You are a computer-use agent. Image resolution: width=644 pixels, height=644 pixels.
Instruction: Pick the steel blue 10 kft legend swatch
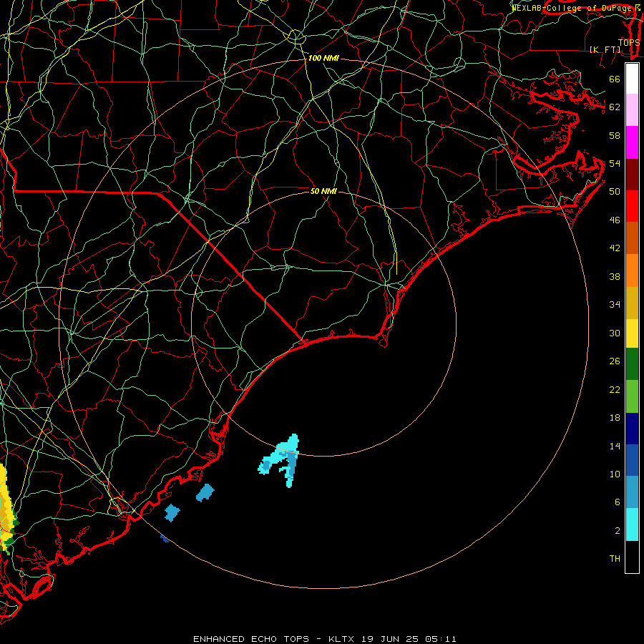(x=632, y=492)
